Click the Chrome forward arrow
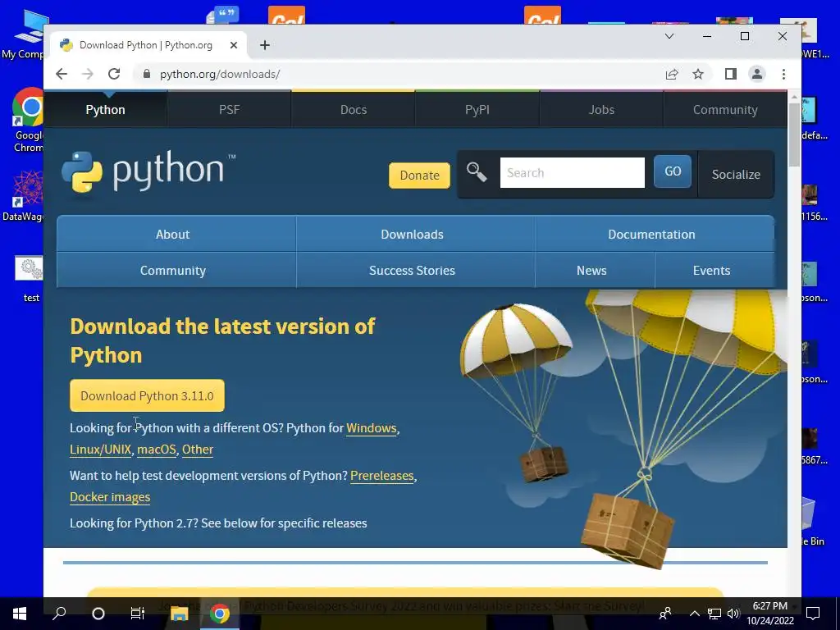Screen dimensions: 840x630 pos(87,74)
